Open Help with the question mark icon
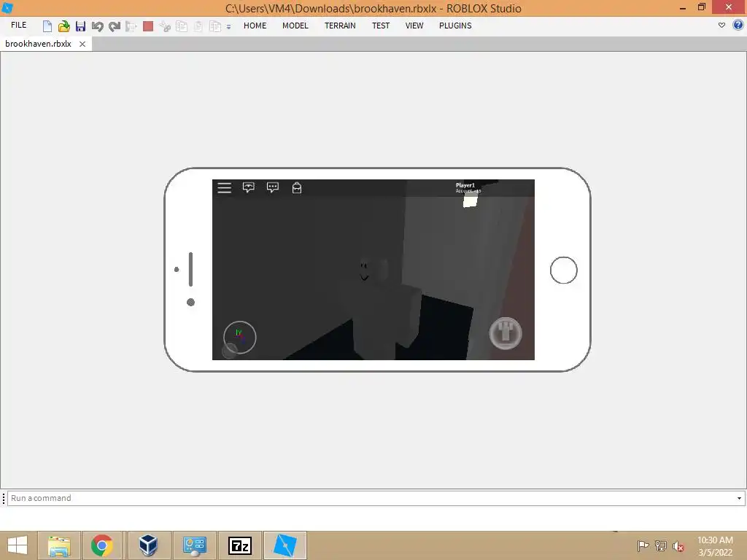The height and width of the screenshot is (560, 747). point(738,26)
